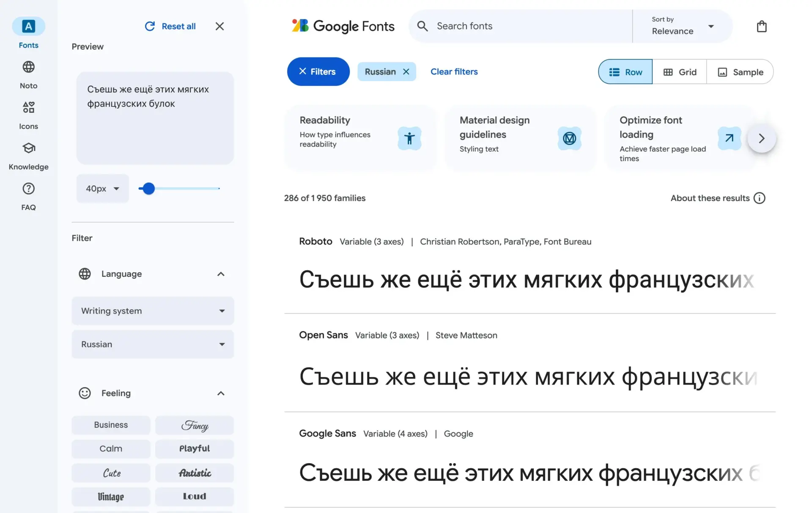Close the filters panel with X
Image resolution: width=812 pixels, height=513 pixels.
[219, 26]
